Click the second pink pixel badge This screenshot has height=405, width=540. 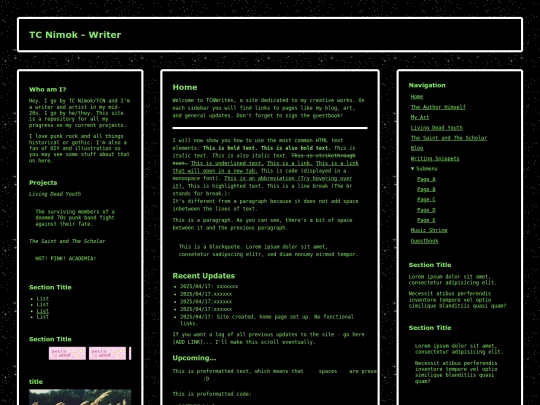coord(107,354)
